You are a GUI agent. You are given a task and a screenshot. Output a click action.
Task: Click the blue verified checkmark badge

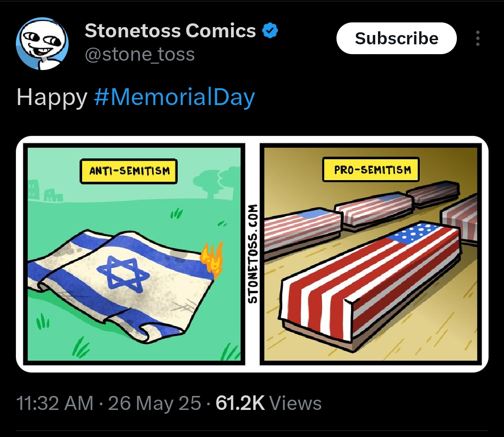270,30
